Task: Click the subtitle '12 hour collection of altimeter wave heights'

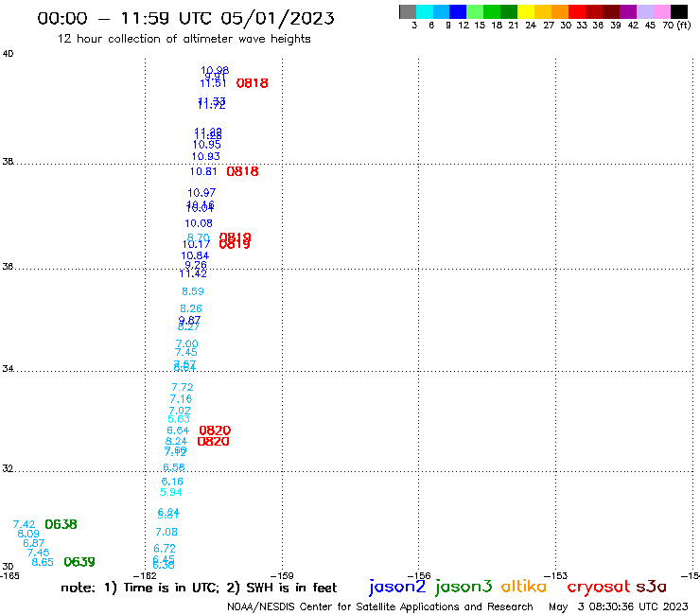Action: 184,39
